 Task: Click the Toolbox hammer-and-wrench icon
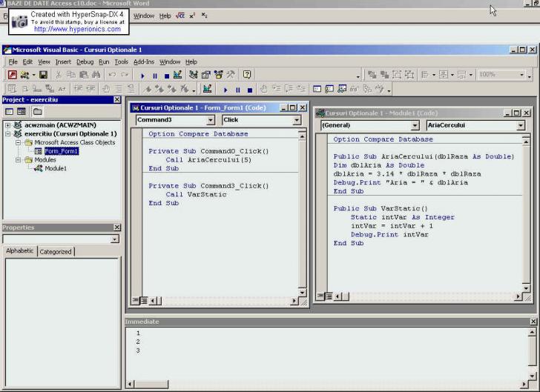tap(231, 75)
